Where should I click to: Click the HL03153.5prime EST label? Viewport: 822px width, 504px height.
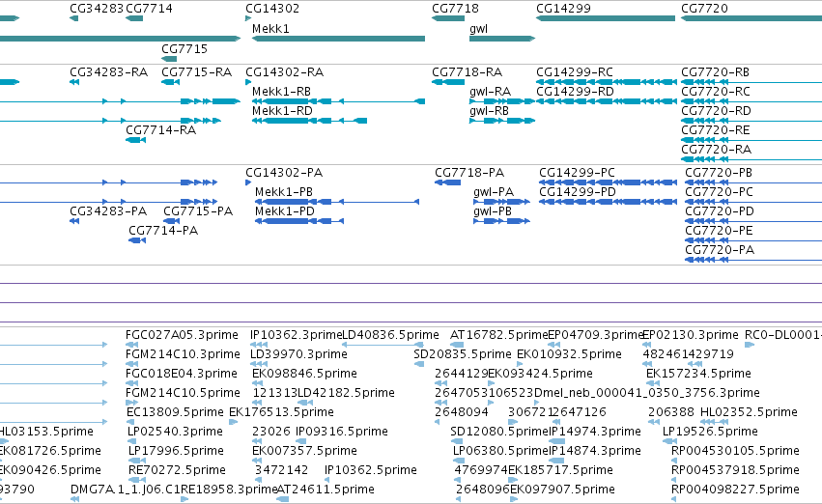click(45, 433)
